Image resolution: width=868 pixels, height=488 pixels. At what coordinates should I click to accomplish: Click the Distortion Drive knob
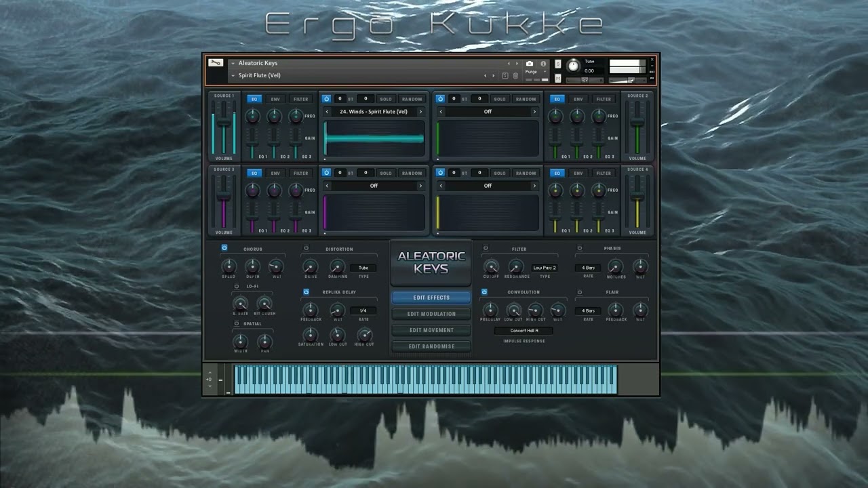[x=310, y=266]
